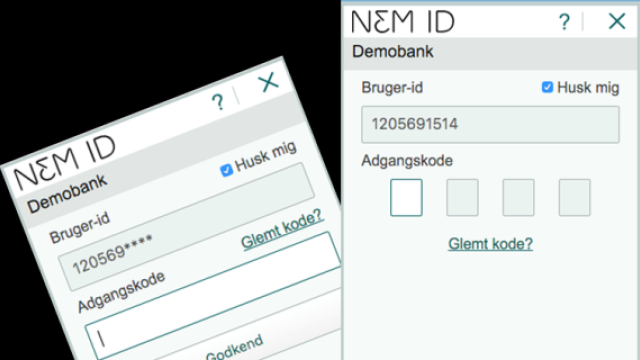This screenshot has height=360, width=640.
Task: Click the Husk mig label in upright dialog
Action: coord(588,87)
